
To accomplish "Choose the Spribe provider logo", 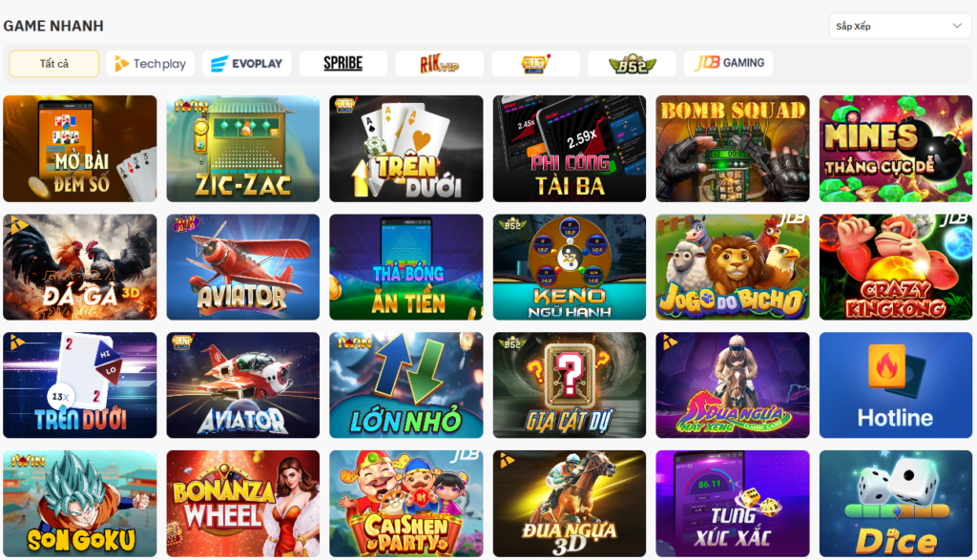I will click(x=343, y=64).
